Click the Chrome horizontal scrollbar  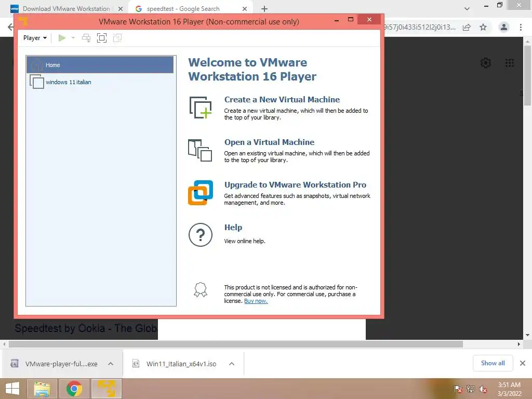click(236, 344)
